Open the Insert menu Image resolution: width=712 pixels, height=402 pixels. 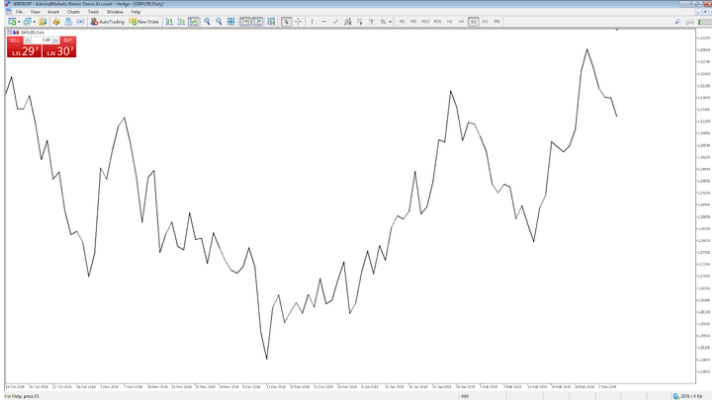point(54,12)
